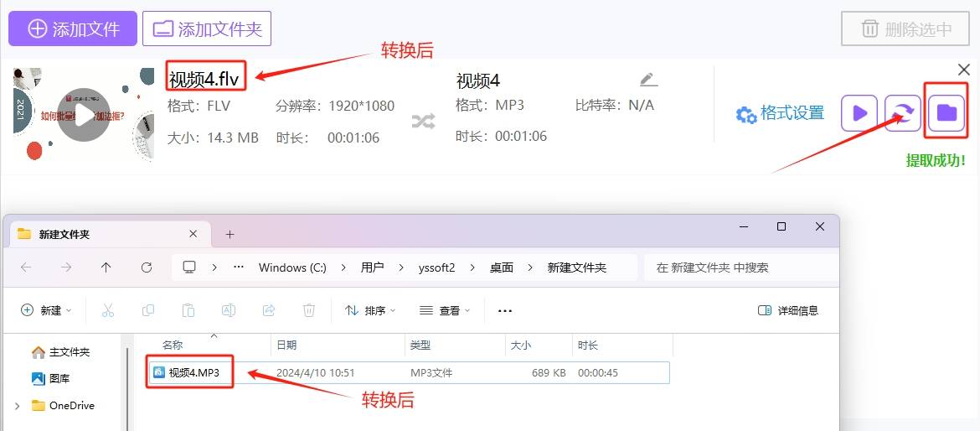This screenshot has width=980, height=431.
Task: Go back in file explorer
Action: pos(26,267)
